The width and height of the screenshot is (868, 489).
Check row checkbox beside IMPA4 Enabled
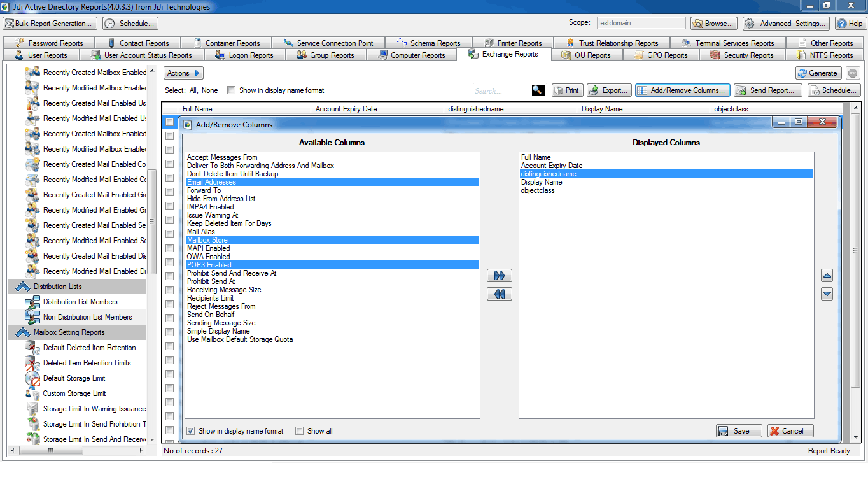point(169,206)
